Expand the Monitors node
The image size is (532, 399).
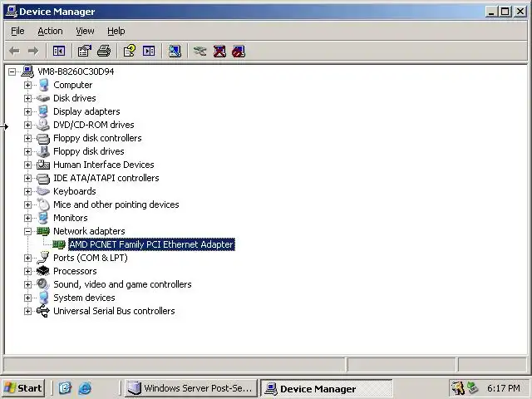tap(27, 218)
